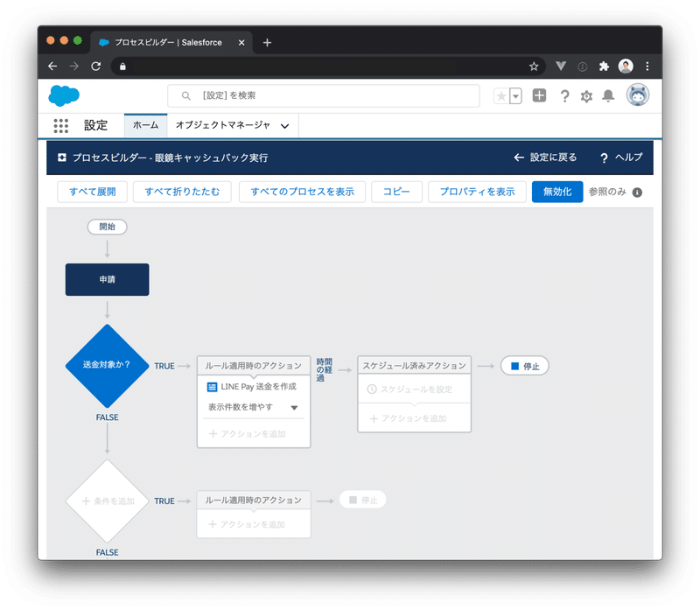Select the 開始 node
Image resolution: width=700 pixels, height=610 pixels.
[x=107, y=227]
